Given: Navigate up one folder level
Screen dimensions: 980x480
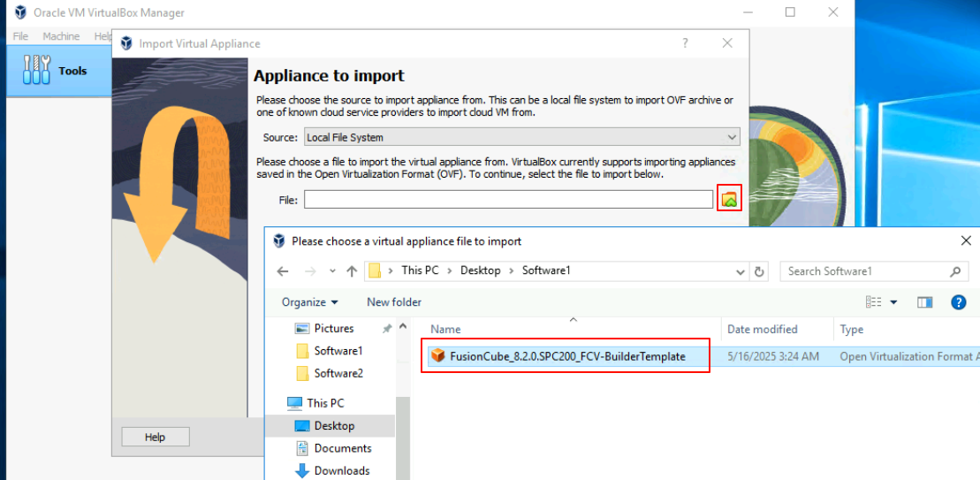Looking at the screenshot, I should 352,271.
